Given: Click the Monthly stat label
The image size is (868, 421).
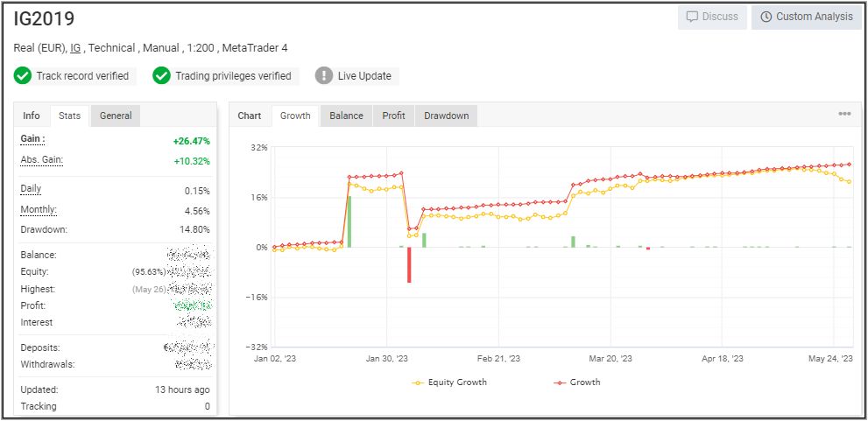Looking at the screenshot, I should tap(39, 210).
